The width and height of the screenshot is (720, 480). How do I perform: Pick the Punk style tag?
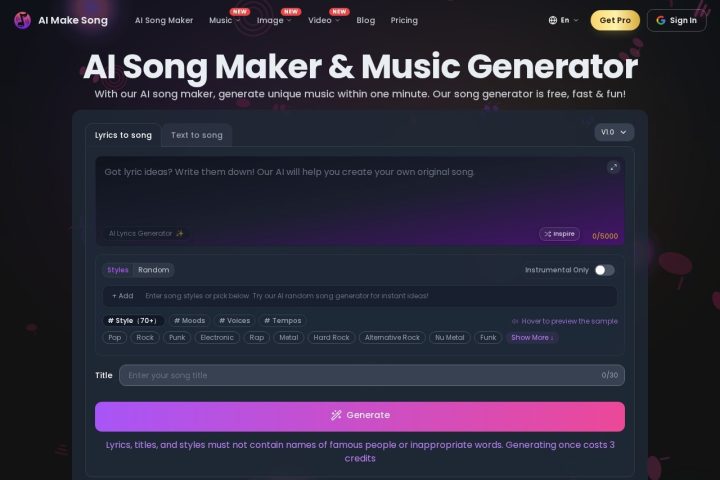[177, 338]
